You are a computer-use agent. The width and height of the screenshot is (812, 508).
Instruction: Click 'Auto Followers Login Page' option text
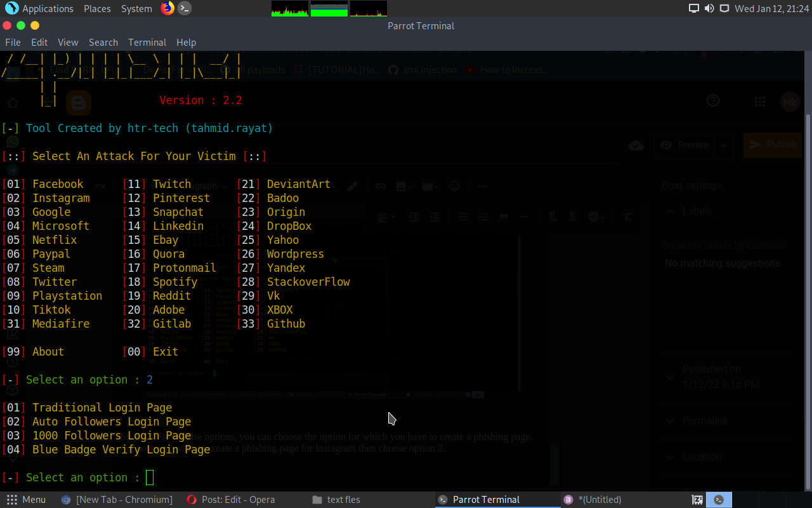112,422
